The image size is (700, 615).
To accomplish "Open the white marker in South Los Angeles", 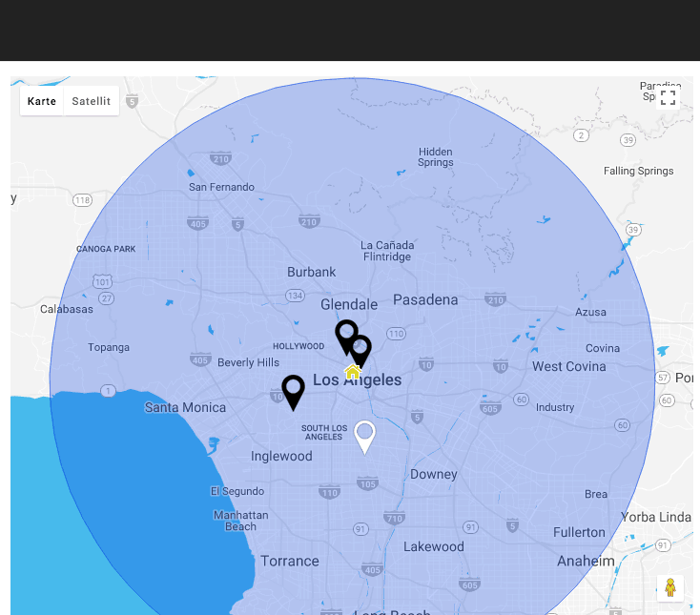I will click(364, 436).
